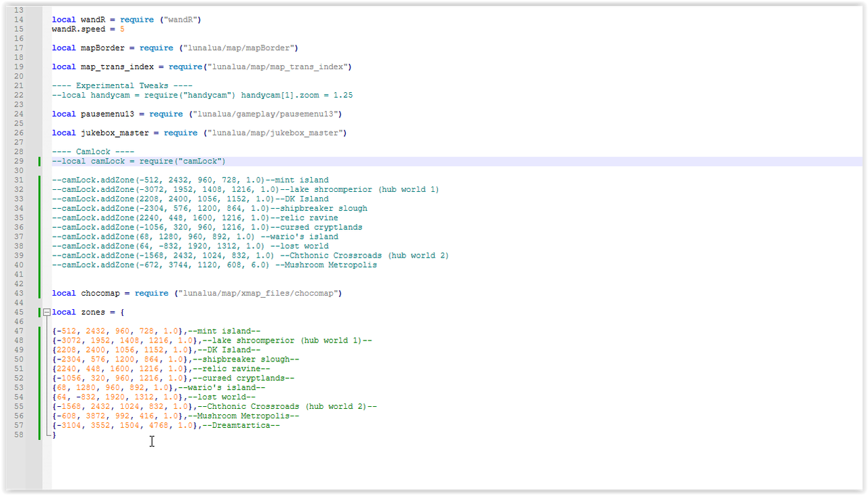
Task: Click the 'local zones = {' line
Action: [88, 312]
